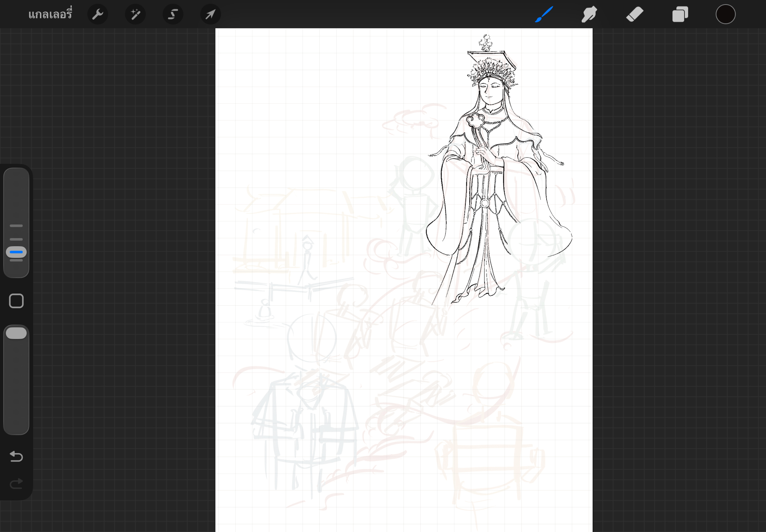Image resolution: width=766 pixels, height=532 pixels.
Task: Tap the square Modify button in sidebar
Action: (x=16, y=301)
